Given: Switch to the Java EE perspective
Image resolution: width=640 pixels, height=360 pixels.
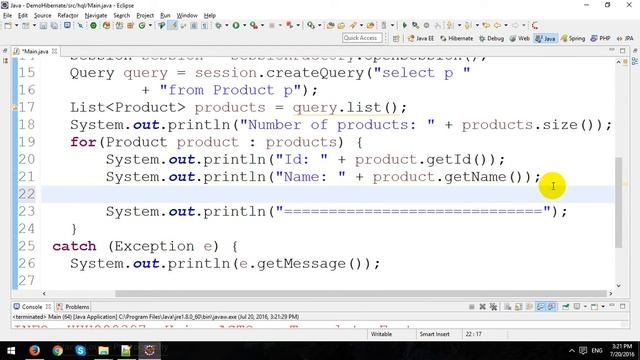Looking at the screenshot, I should tap(421, 38).
